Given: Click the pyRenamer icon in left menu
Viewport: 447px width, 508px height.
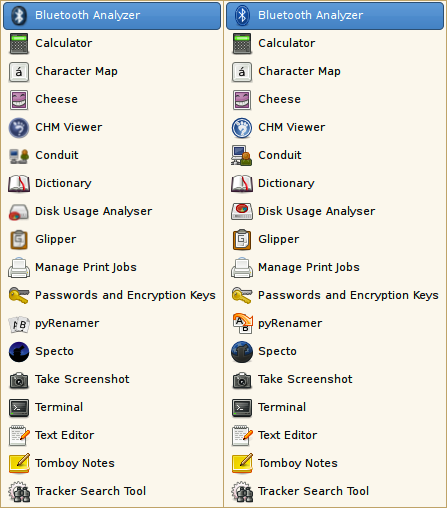Looking at the screenshot, I should click(x=19, y=324).
